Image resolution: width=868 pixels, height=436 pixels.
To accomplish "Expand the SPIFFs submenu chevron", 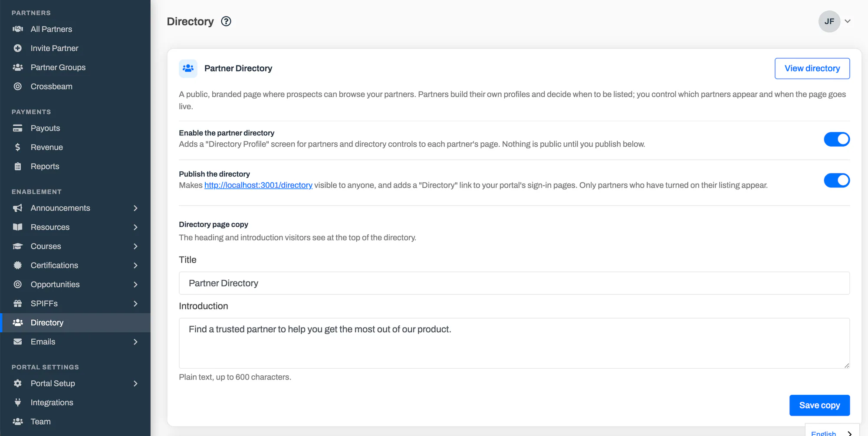I will [x=135, y=303].
